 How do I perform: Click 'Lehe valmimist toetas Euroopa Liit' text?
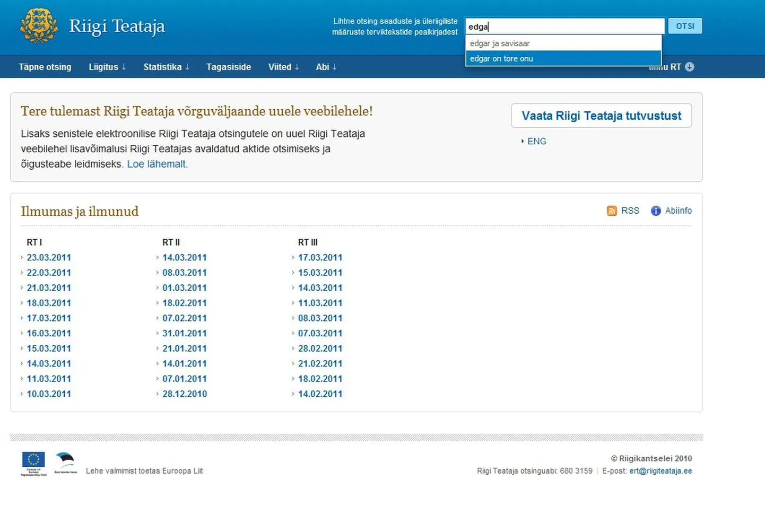[144, 471]
